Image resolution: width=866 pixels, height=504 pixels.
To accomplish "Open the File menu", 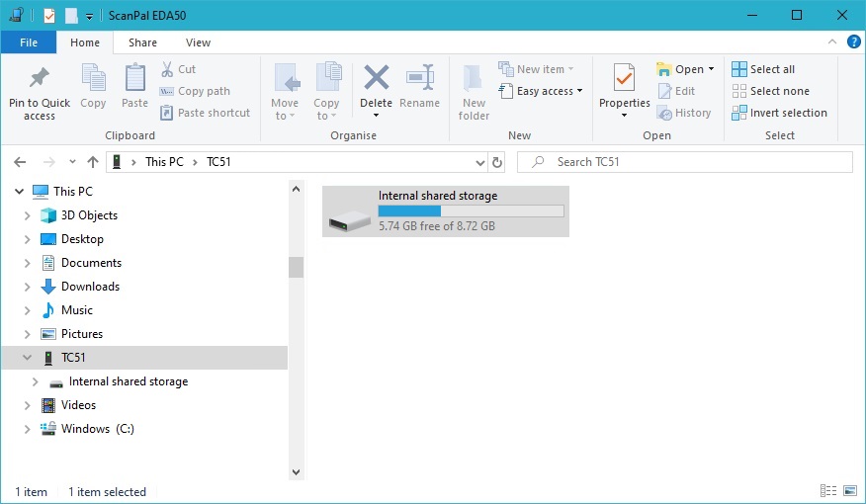I will point(29,42).
